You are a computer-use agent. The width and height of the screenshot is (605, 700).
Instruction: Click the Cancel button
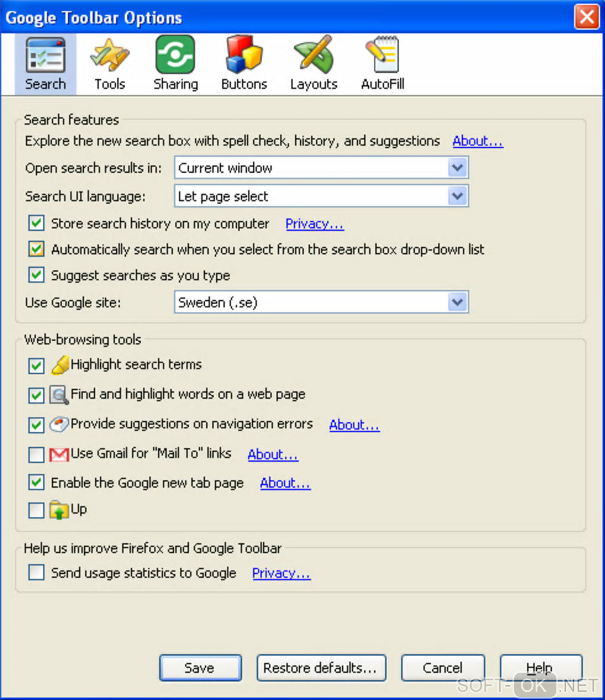click(442, 668)
